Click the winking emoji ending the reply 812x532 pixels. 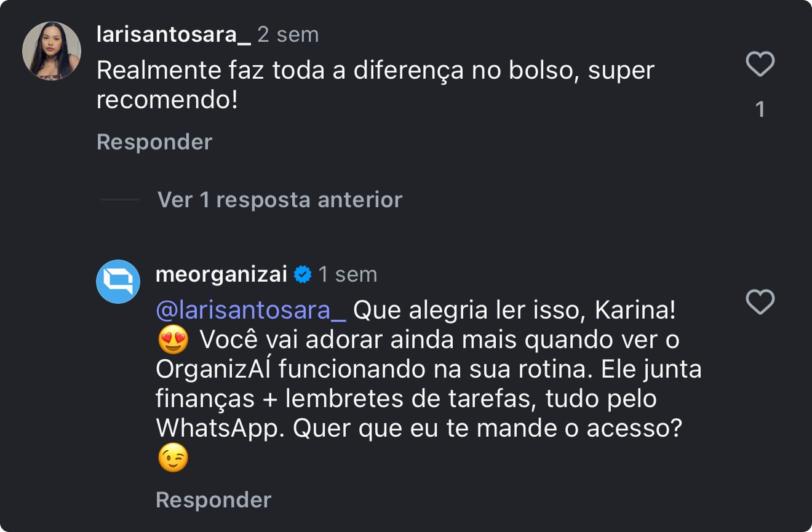173,459
